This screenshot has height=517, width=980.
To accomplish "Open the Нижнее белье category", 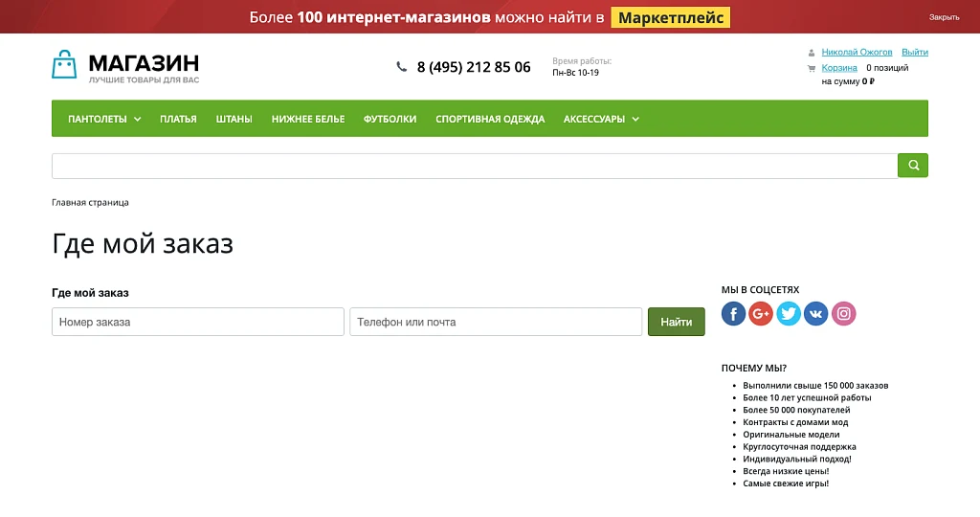I will (308, 119).
